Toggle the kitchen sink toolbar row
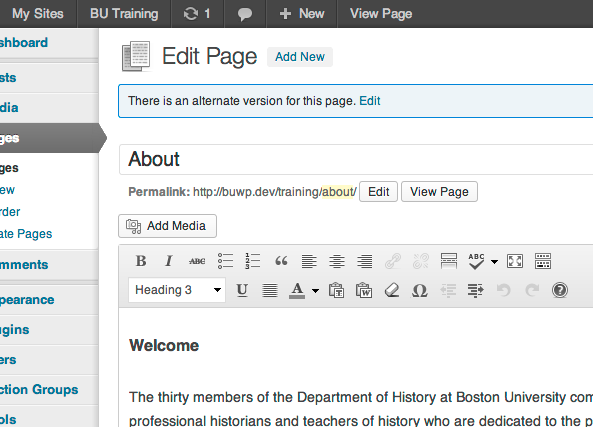Screen dimensions: 593x427 [543, 261]
